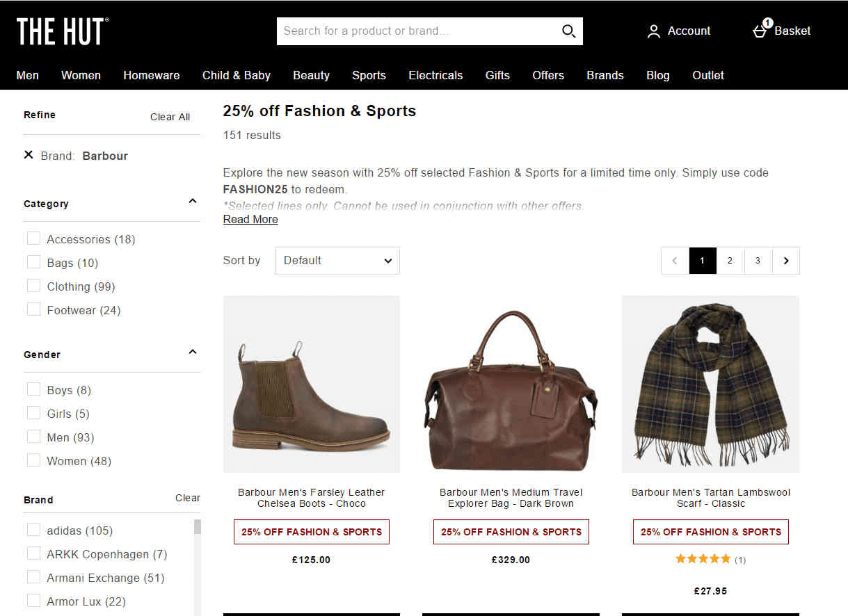The image size is (848, 616).
Task: Click The Hut logo
Action: click(x=63, y=31)
